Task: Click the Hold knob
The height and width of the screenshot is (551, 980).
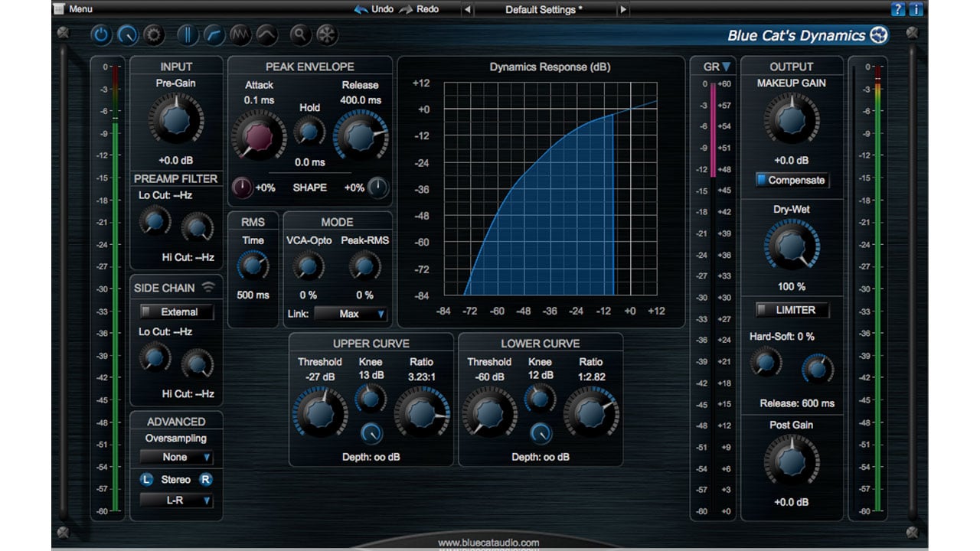Action: point(309,132)
